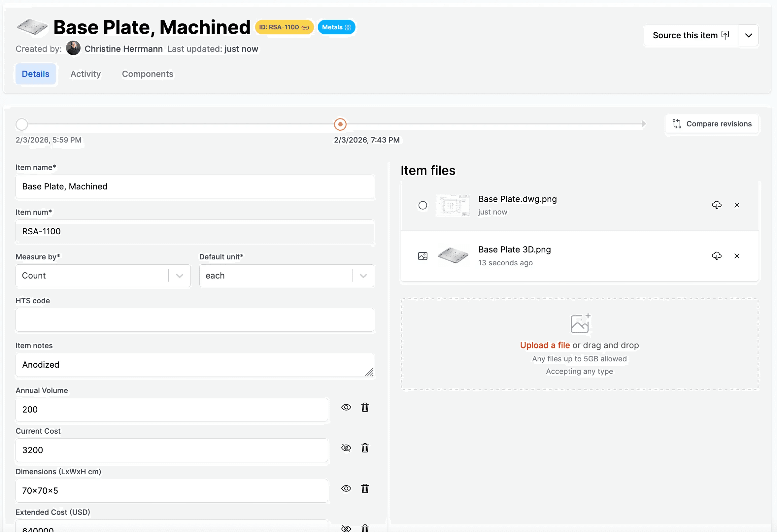Click the Metals category badge
The height and width of the screenshot is (532, 777).
(x=336, y=27)
